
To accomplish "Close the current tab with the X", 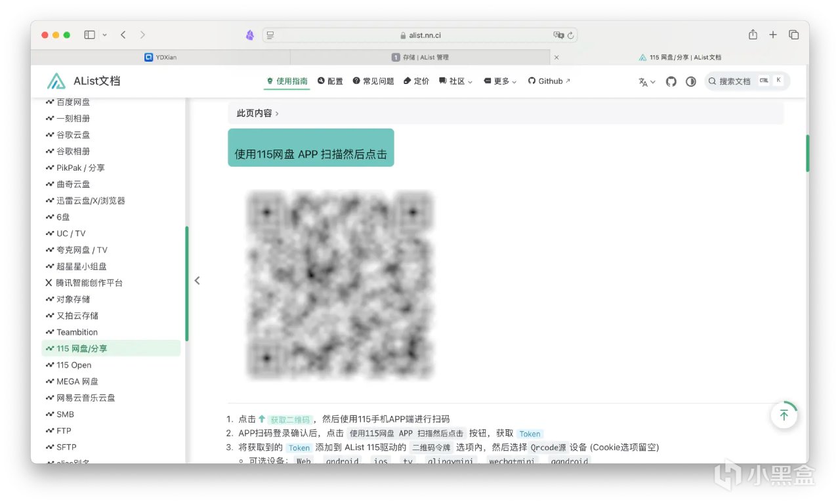I will click(x=556, y=57).
